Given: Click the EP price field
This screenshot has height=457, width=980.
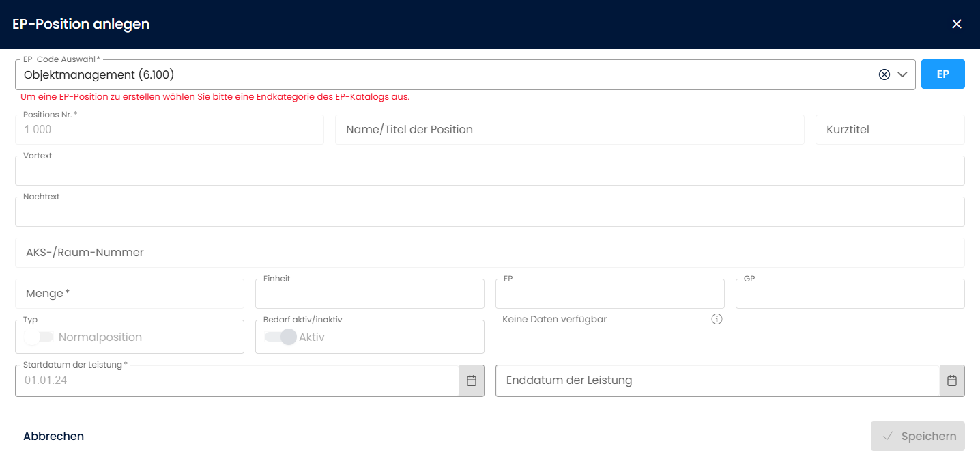Looking at the screenshot, I should coord(609,294).
